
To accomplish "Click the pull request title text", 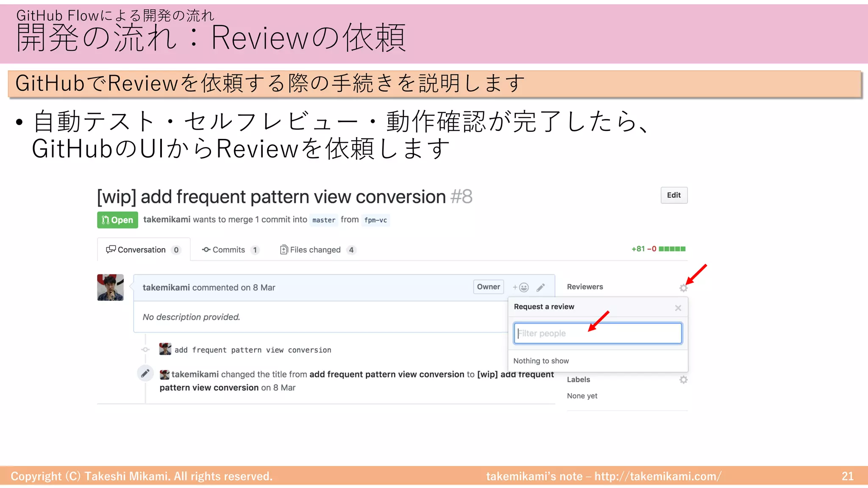I will pyautogui.click(x=271, y=197).
